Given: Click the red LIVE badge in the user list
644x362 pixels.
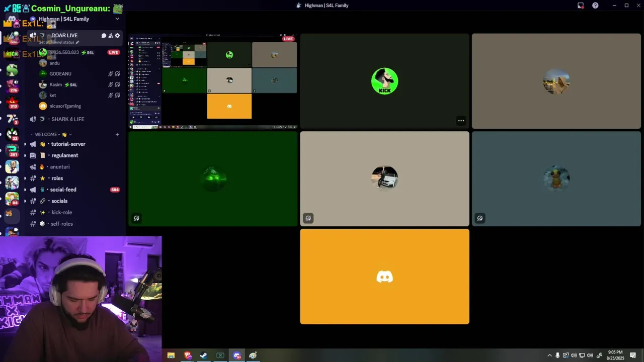Looking at the screenshot, I should point(114,52).
